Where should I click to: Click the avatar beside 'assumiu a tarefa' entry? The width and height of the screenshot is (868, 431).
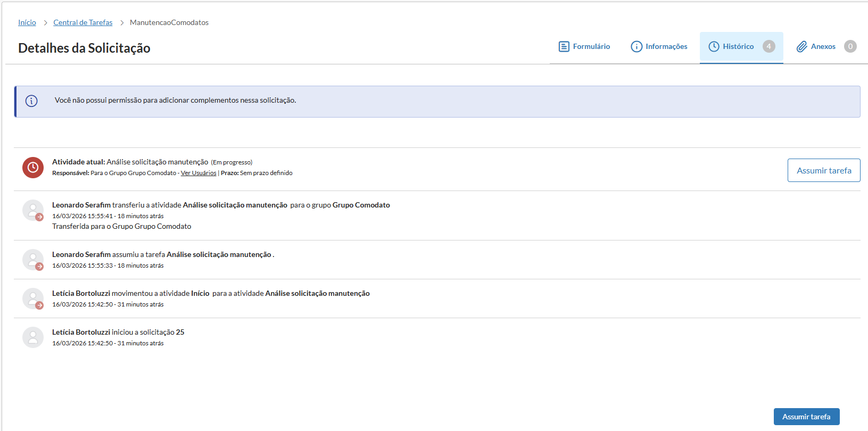33,260
